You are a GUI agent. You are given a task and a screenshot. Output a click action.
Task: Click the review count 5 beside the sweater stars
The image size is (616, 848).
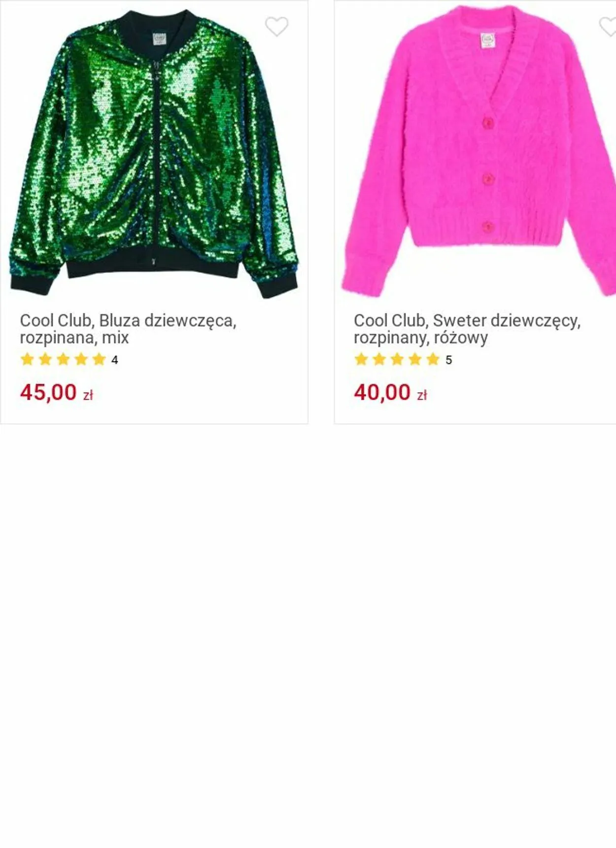point(448,360)
